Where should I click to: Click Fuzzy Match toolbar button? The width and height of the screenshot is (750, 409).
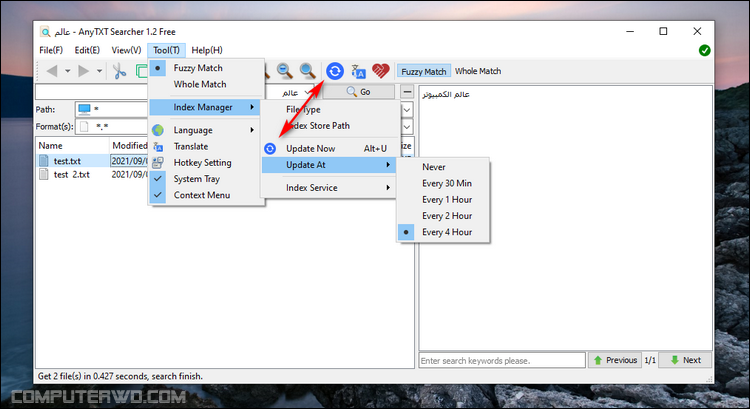423,71
